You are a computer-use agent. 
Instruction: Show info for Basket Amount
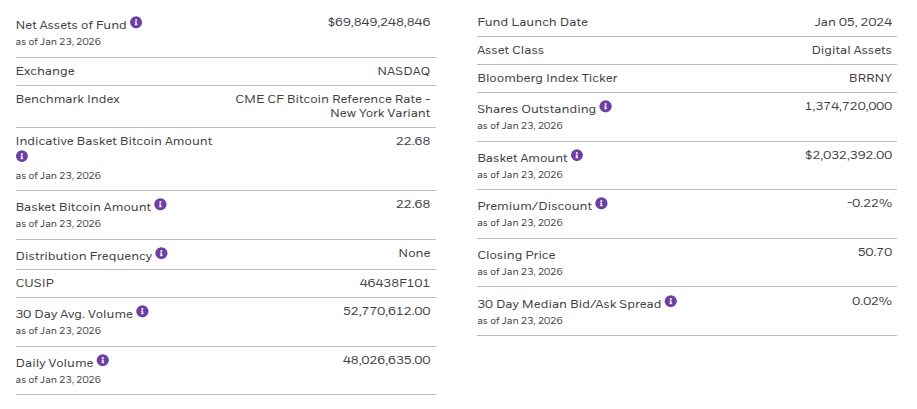576,156
